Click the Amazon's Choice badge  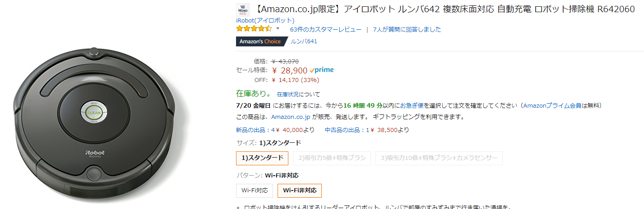259,41
